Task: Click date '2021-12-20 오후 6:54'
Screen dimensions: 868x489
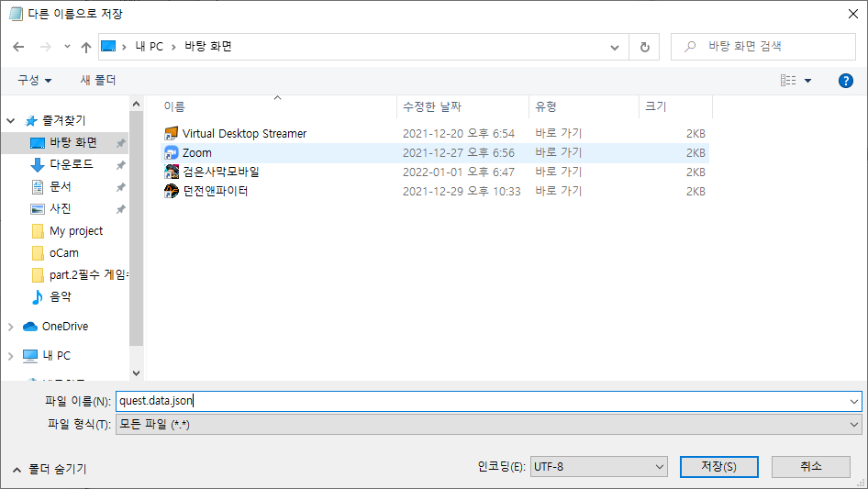Action: pyautogui.click(x=459, y=133)
